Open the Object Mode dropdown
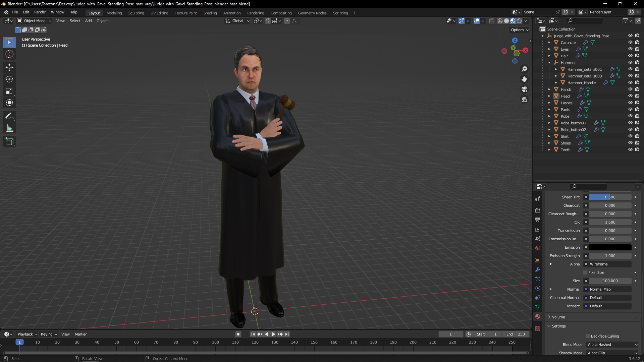The width and height of the screenshot is (644, 362). pos(34,21)
